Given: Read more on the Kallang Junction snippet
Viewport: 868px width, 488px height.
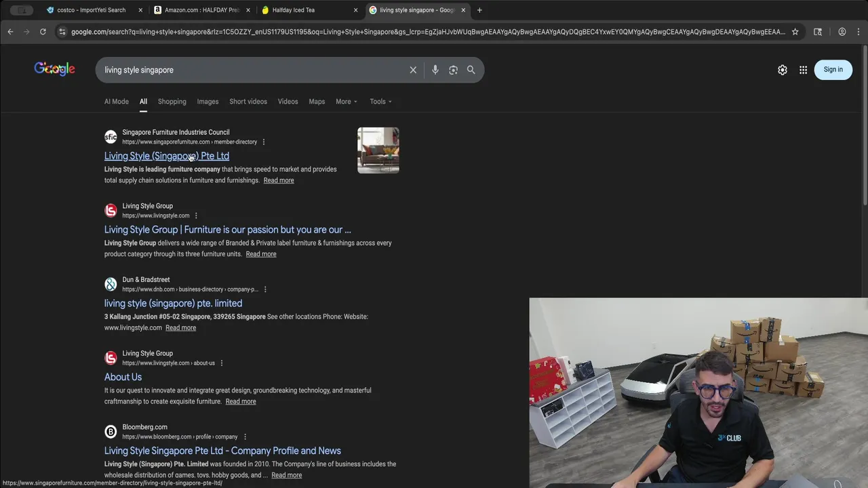Looking at the screenshot, I should point(180,328).
